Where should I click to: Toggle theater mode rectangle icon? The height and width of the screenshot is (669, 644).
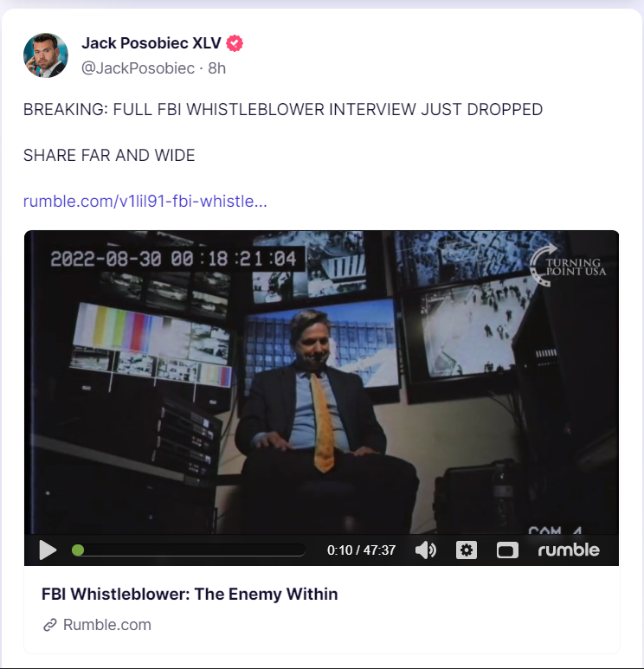(x=507, y=550)
